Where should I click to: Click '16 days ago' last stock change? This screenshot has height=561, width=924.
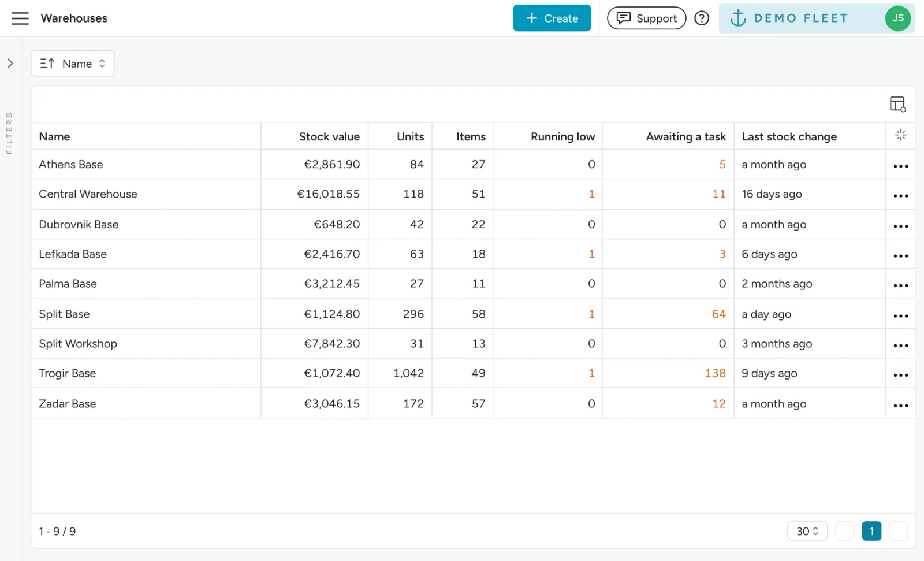772,194
